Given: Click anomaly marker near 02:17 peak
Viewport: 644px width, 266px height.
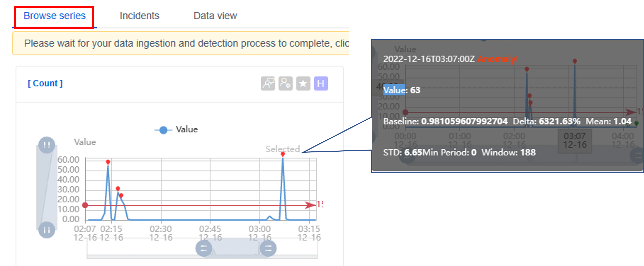Looking at the screenshot, I should coord(118,188).
